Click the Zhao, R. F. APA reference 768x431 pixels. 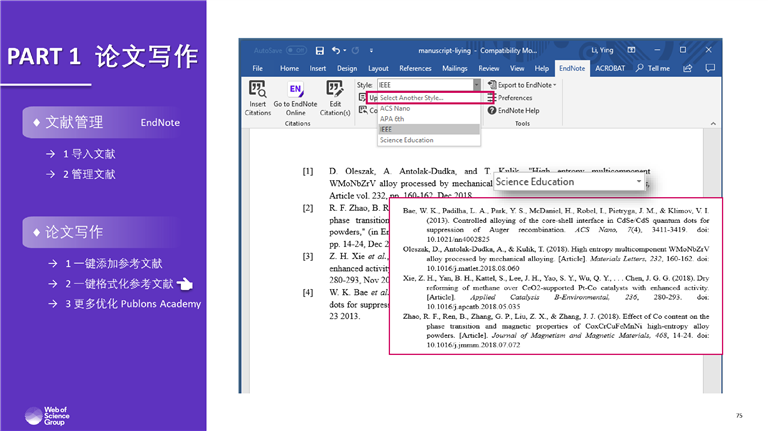coord(555,331)
